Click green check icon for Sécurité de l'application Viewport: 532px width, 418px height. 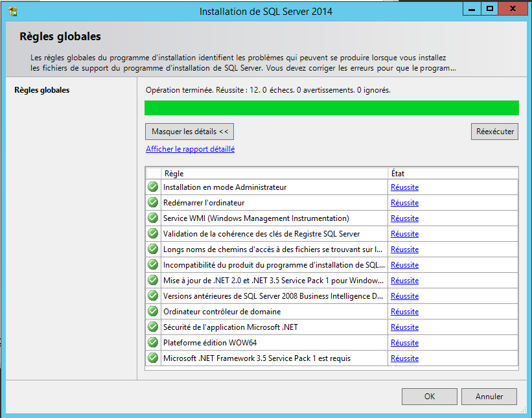click(153, 327)
